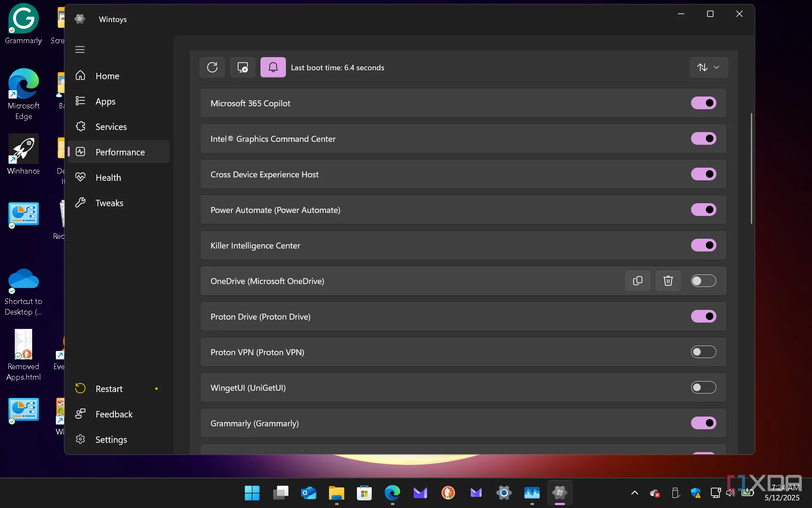Show hidden system tray icons chevron
This screenshot has height=508, width=812.
tap(634, 492)
